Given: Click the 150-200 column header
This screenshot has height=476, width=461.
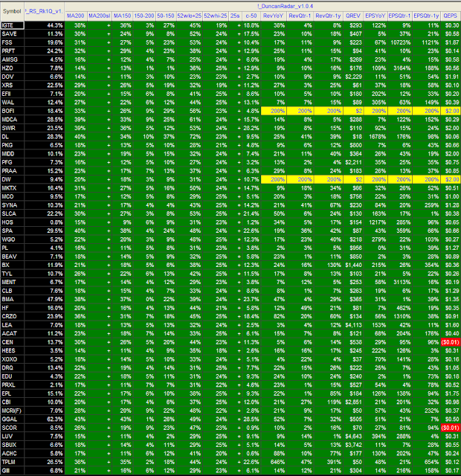Looking at the screenshot, I should click(144, 16).
